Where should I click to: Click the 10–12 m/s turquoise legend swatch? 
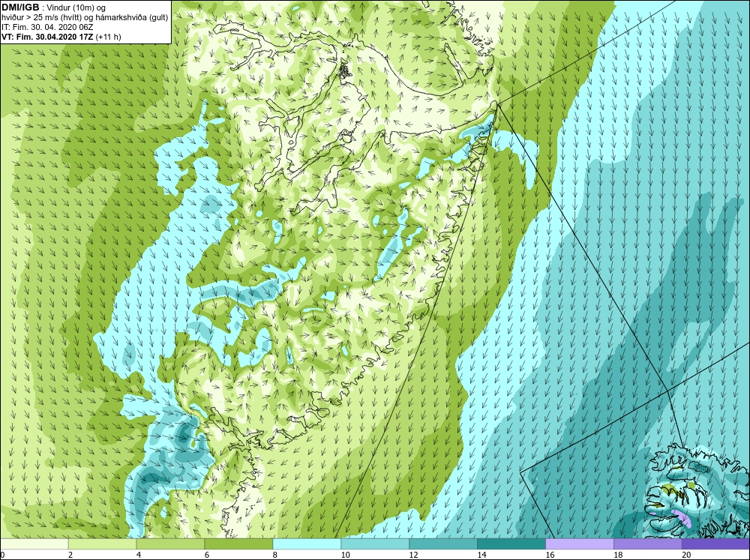(374, 544)
